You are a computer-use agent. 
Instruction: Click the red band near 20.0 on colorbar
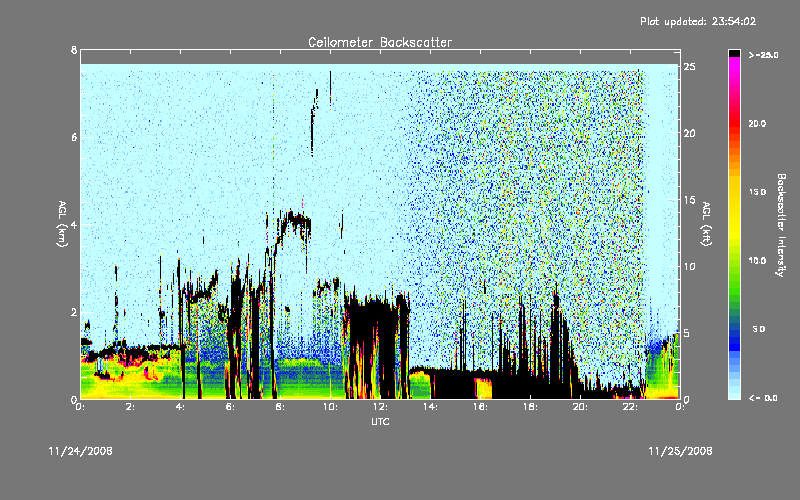click(x=734, y=122)
